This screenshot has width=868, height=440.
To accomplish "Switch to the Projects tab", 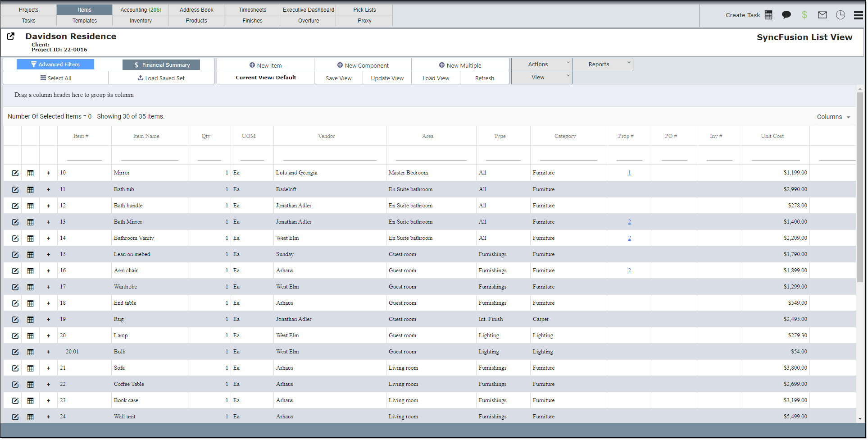I will click(x=28, y=9).
